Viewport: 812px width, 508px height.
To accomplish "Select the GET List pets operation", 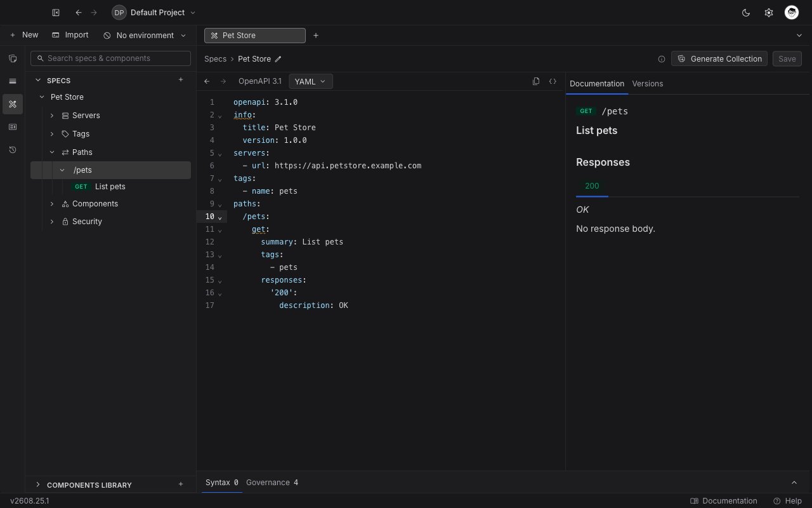I will click(110, 187).
